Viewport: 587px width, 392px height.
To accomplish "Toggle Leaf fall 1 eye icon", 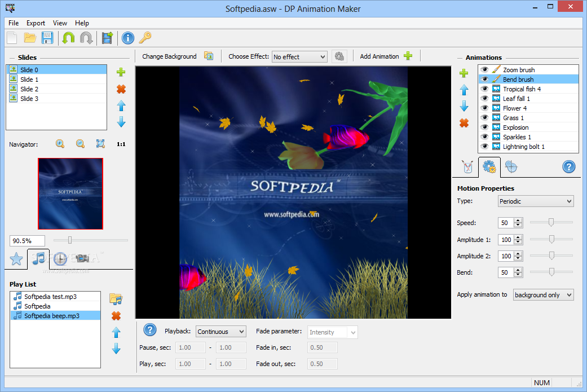I will (484, 99).
